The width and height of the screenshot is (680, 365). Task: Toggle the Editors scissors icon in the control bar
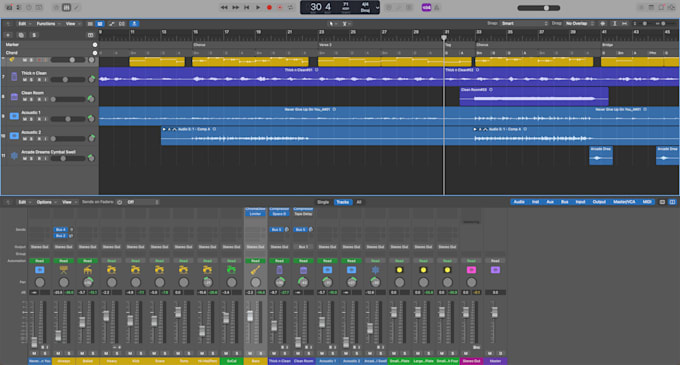(x=76, y=7)
